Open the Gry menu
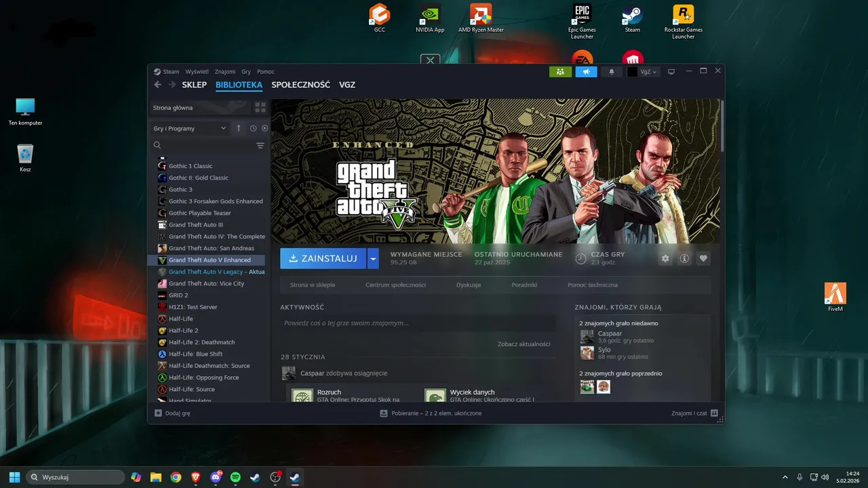This screenshot has width=868, height=488. pos(246,71)
